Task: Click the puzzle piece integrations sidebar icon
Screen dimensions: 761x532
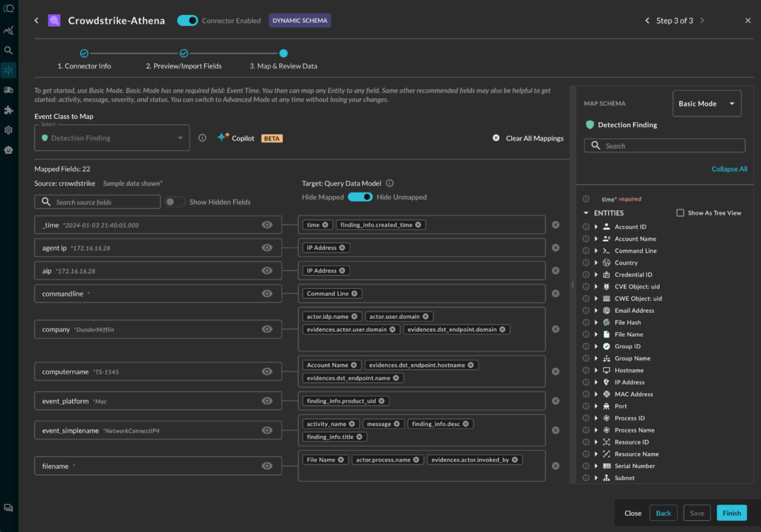Action: 9,110
